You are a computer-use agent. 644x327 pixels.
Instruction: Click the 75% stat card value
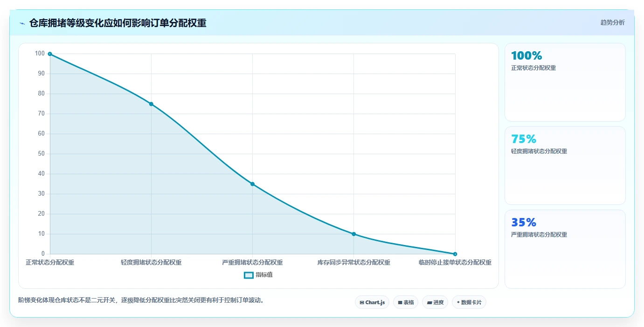524,139
